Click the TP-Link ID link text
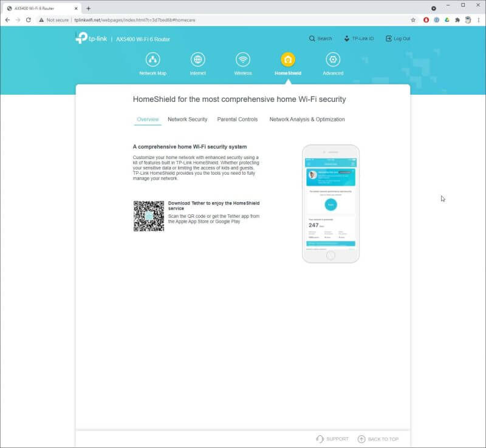The image size is (486, 448). pyautogui.click(x=363, y=38)
